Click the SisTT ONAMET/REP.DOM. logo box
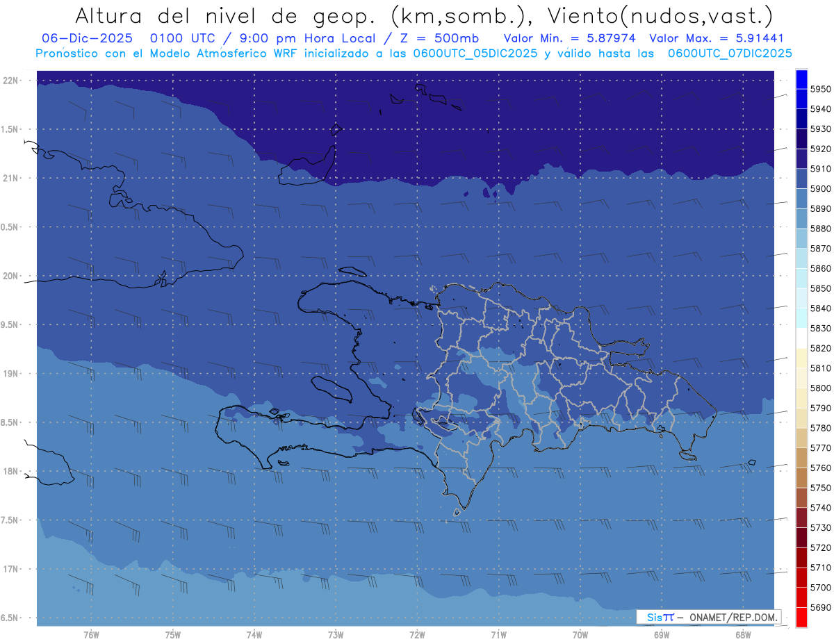 pyautogui.click(x=708, y=617)
